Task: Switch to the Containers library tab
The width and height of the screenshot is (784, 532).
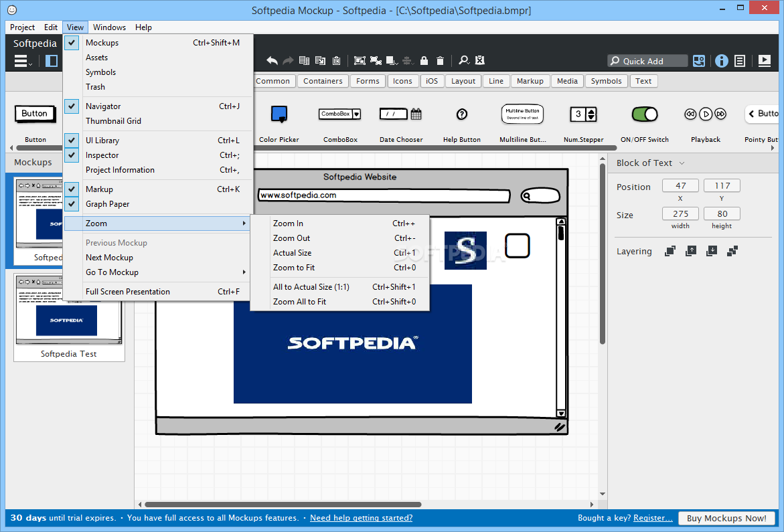Action: pyautogui.click(x=323, y=81)
